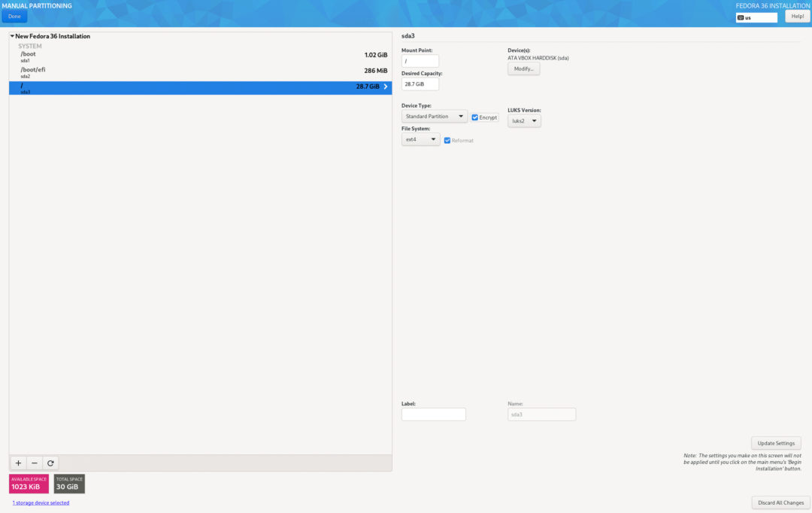The width and height of the screenshot is (812, 513).
Task: Click the Desired Capacity input field
Action: 420,84
